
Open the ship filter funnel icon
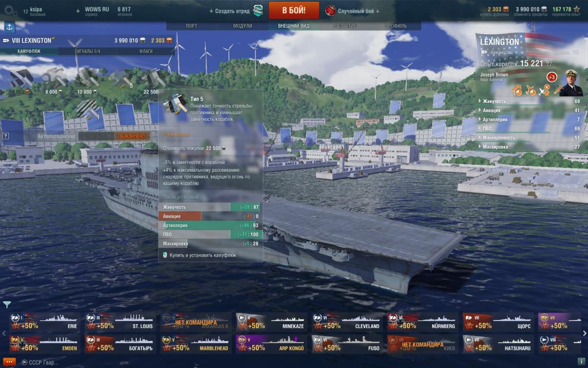coord(7,305)
